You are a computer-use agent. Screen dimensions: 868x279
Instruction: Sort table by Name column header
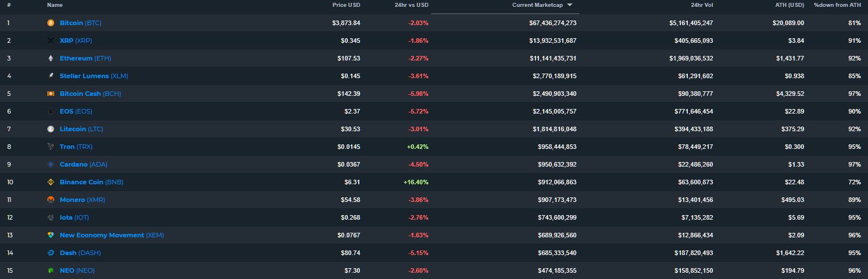[55, 5]
